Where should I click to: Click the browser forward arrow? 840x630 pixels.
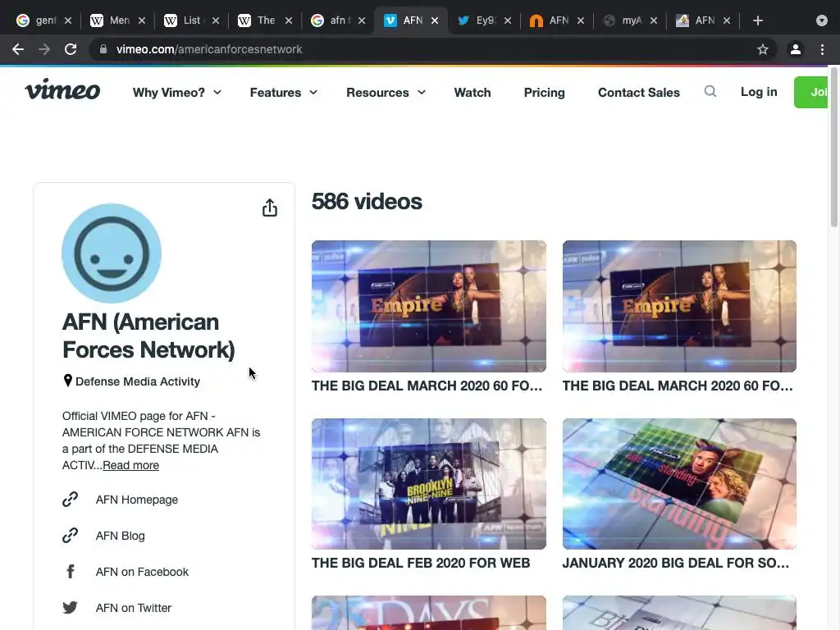tap(44, 49)
